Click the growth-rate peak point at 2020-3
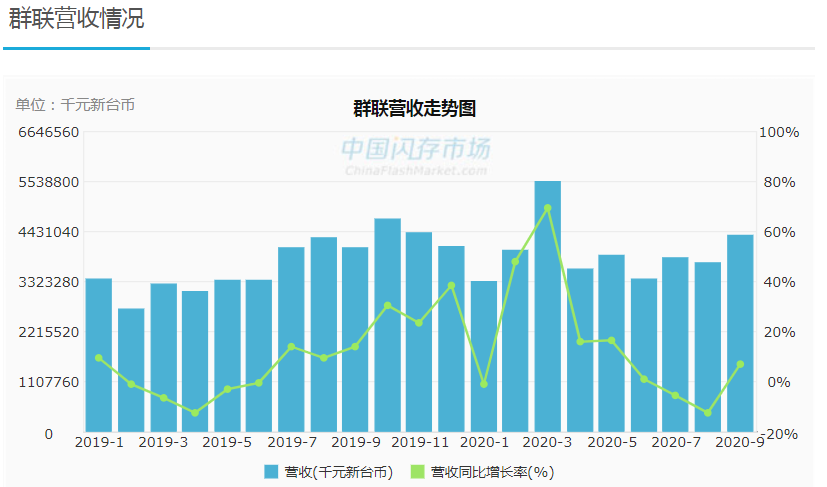 pos(547,208)
